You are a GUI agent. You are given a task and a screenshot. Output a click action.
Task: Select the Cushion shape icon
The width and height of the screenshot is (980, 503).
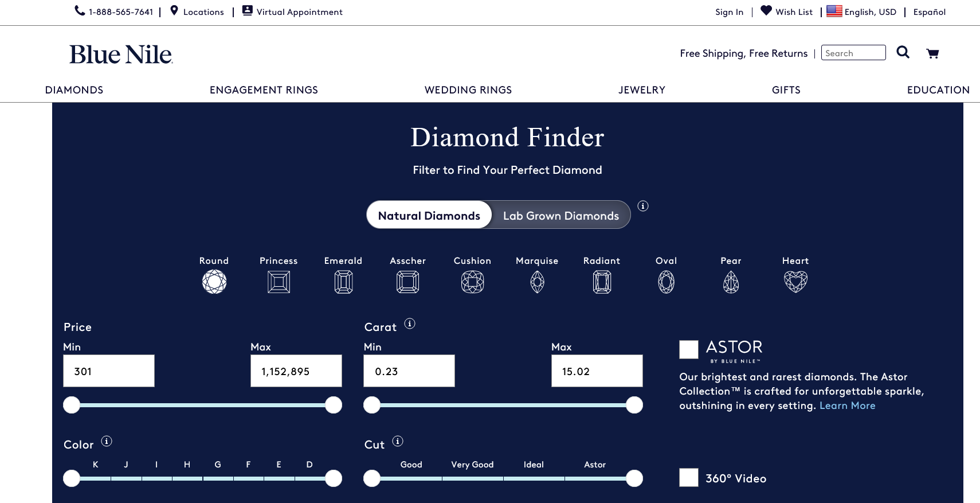tap(472, 282)
